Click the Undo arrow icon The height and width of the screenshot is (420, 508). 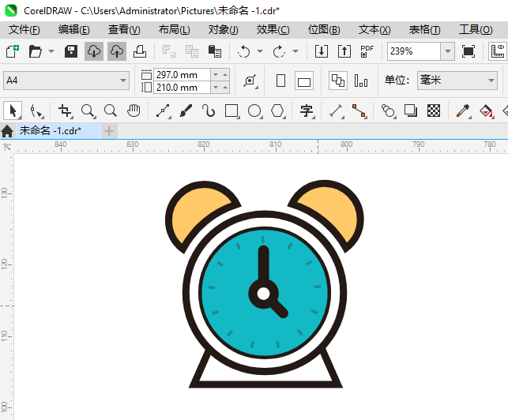[243, 51]
